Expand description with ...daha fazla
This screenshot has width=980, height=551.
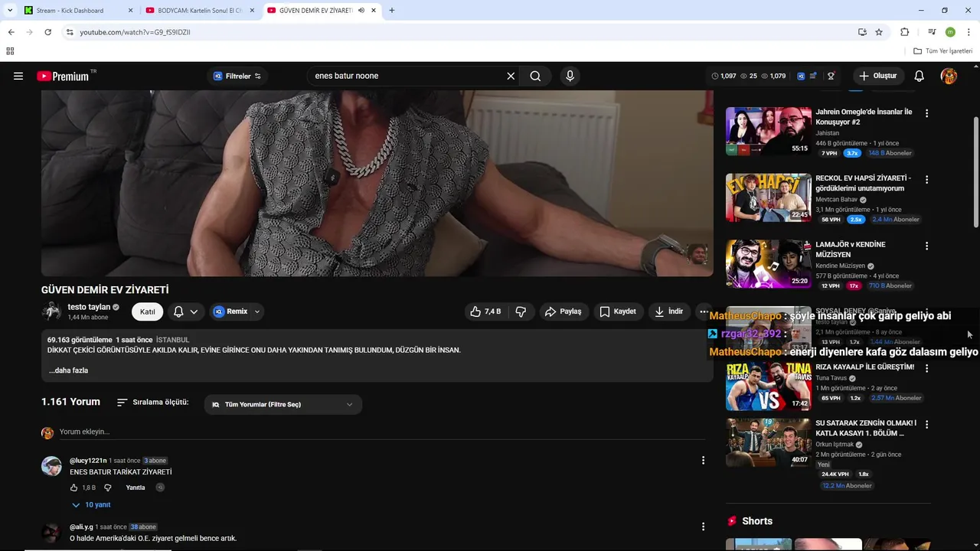tap(68, 370)
